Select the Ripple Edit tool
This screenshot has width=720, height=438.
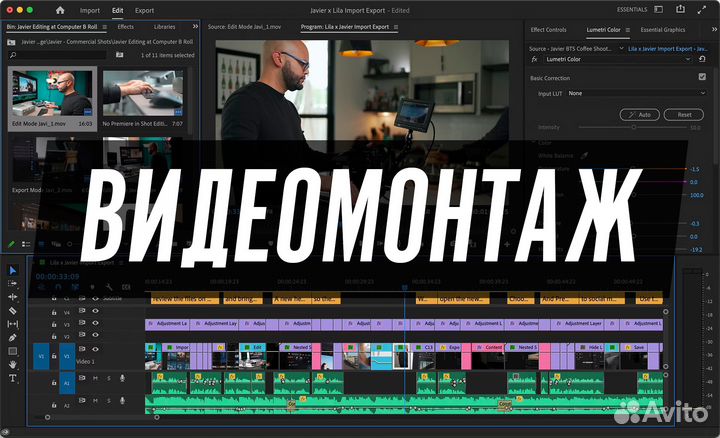pyautogui.click(x=12, y=297)
